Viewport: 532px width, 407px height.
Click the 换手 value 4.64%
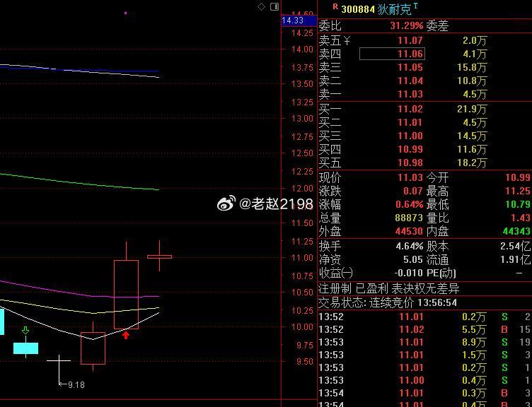[410, 246]
